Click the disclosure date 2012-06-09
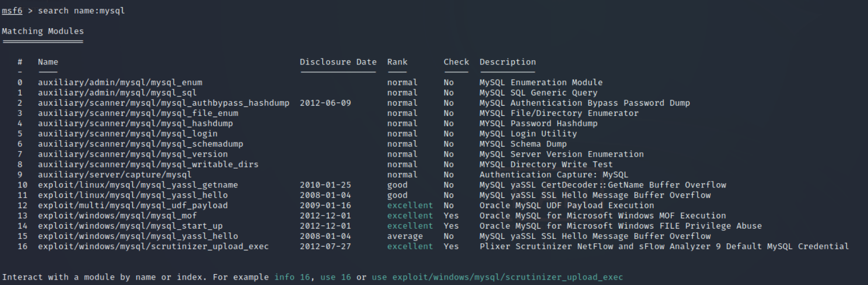This screenshot has height=285, width=868. coord(325,103)
